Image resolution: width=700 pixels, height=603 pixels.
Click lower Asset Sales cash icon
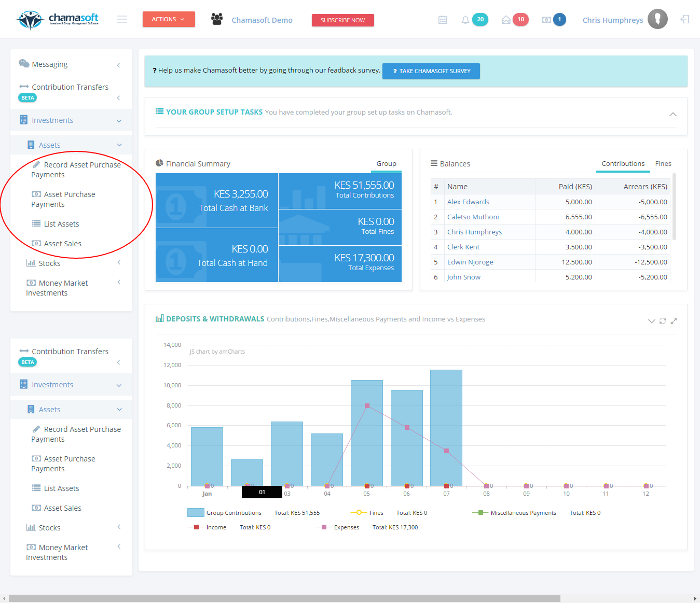[36, 508]
